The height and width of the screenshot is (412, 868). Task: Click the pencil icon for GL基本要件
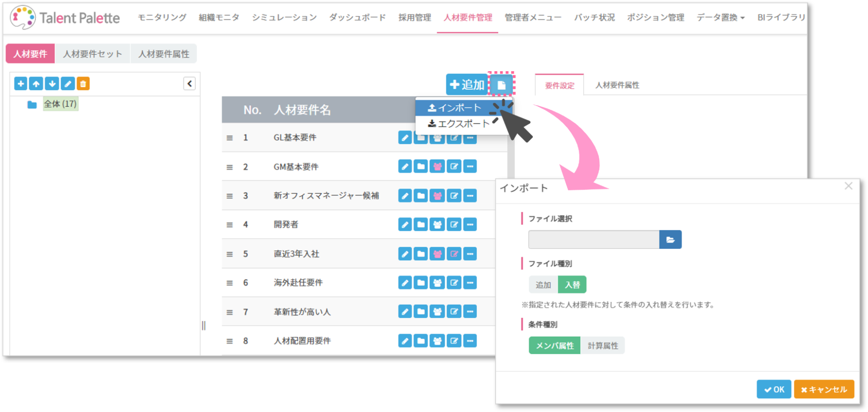[405, 138]
